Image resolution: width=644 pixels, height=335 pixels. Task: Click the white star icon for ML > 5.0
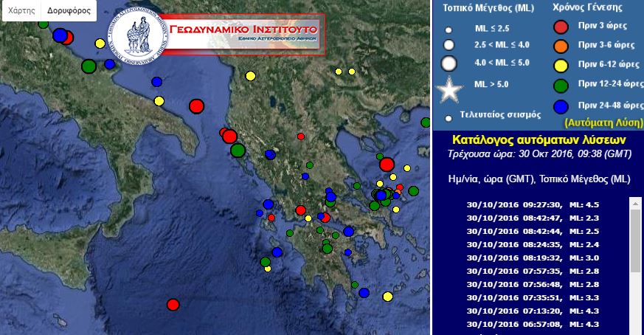coord(449,89)
